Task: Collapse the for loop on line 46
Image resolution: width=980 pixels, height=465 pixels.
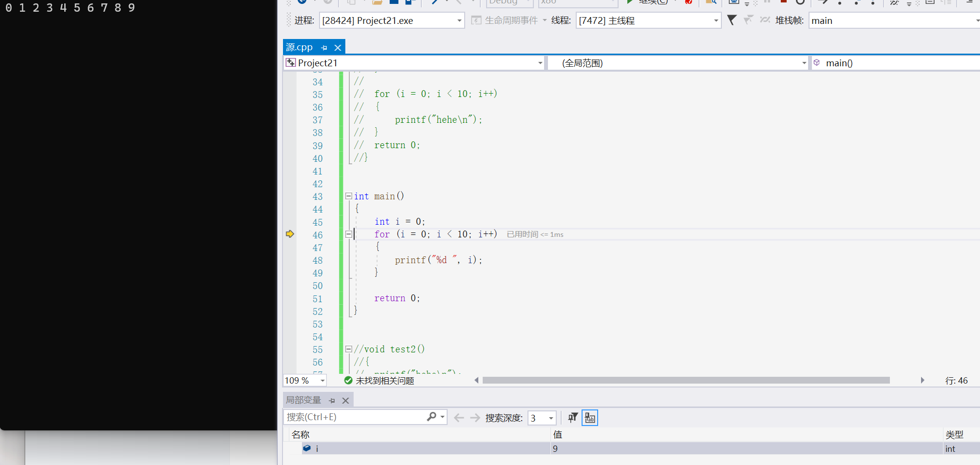Action: (349, 234)
